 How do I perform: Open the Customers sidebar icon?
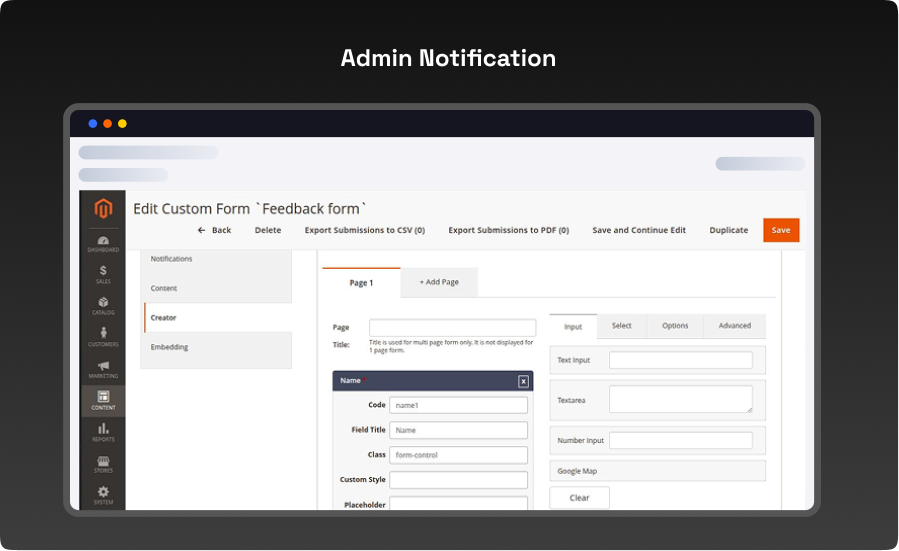tap(103, 337)
